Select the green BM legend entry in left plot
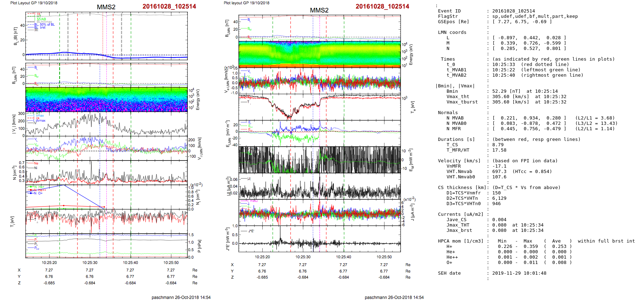 pyautogui.click(x=36, y=76)
